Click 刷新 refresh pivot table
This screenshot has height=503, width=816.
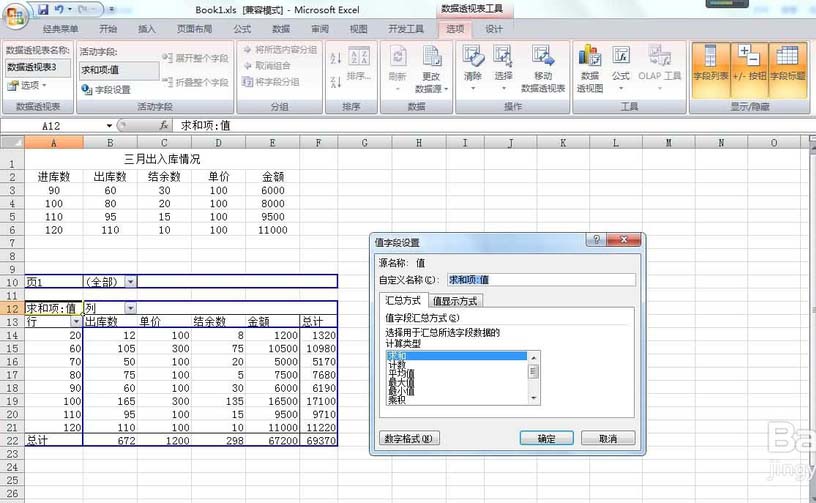397,68
